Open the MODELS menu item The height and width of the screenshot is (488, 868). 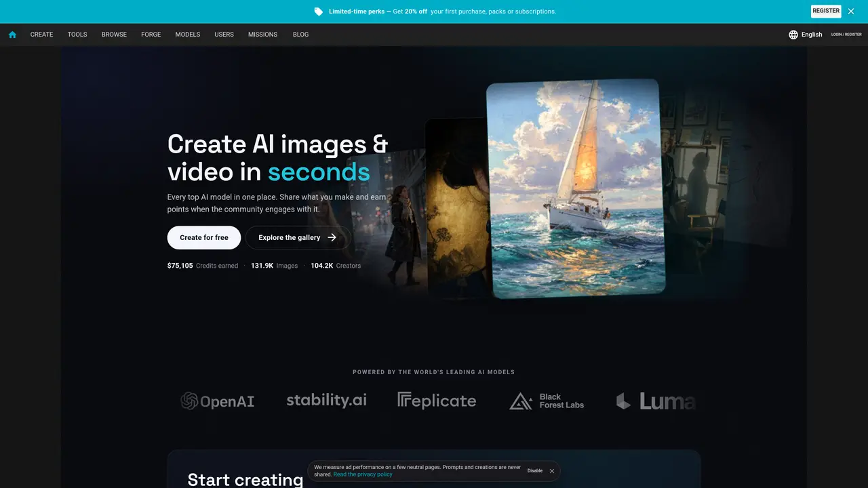click(x=188, y=35)
